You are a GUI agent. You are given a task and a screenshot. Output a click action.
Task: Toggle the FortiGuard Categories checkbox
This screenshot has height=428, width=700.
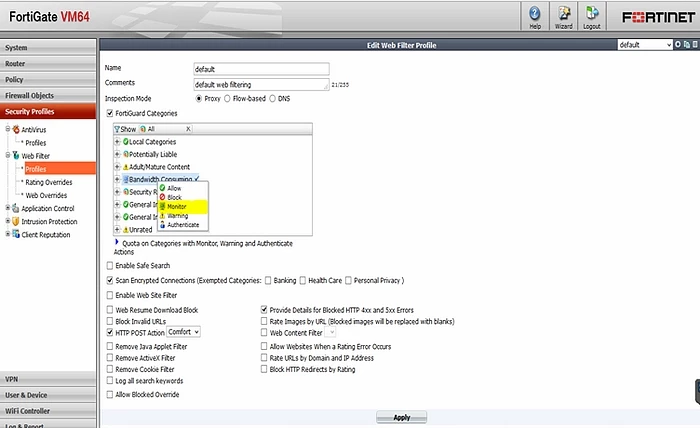[x=110, y=113]
